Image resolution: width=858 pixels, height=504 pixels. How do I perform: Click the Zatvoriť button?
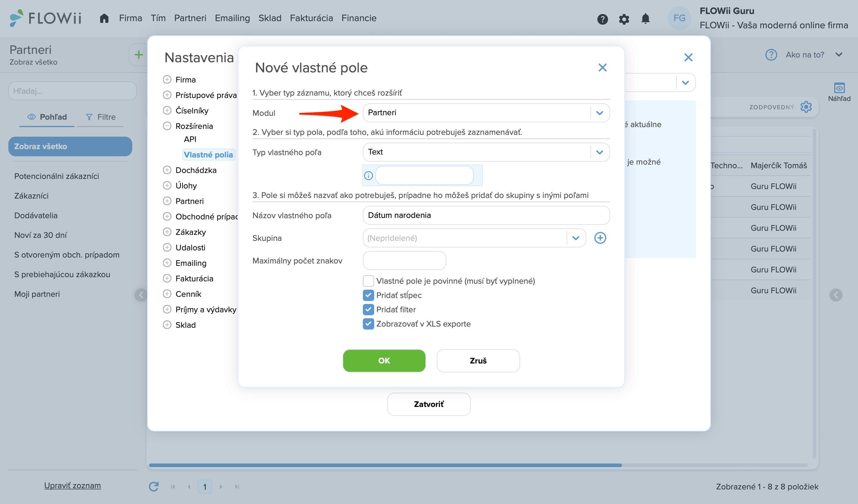tap(429, 404)
